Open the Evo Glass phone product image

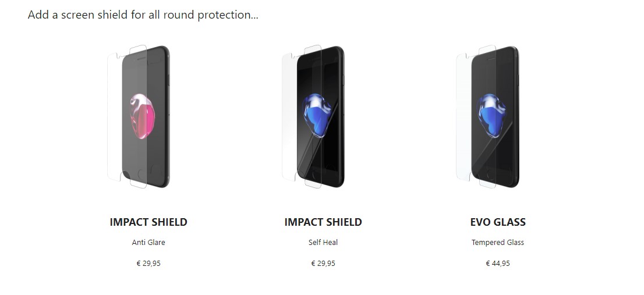click(487, 116)
